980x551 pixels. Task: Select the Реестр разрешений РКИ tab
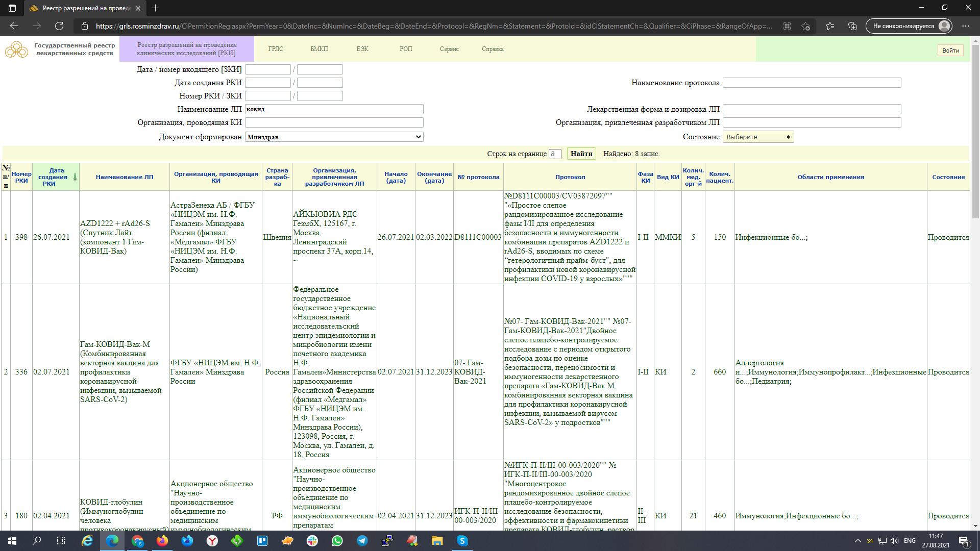click(x=187, y=49)
